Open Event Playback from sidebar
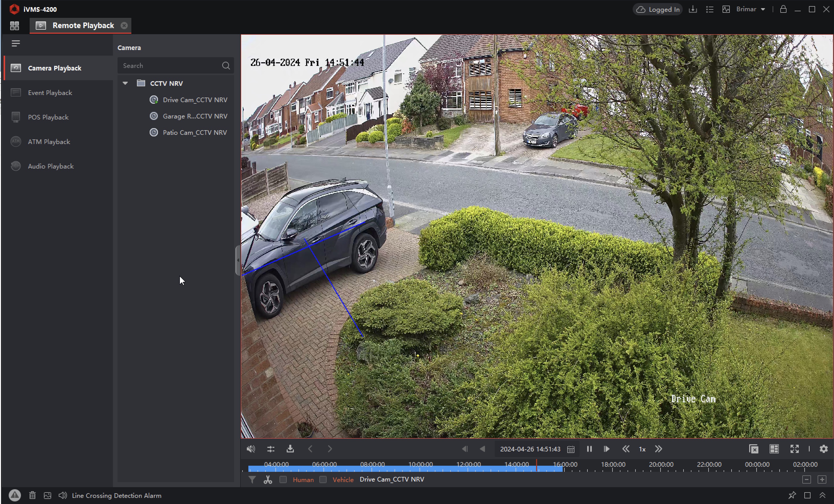 pyautogui.click(x=50, y=93)
